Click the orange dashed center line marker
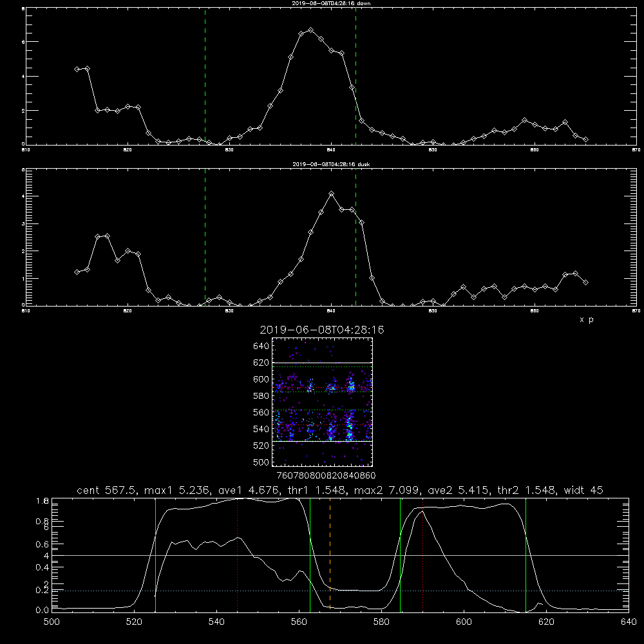 tap(330, 554)
